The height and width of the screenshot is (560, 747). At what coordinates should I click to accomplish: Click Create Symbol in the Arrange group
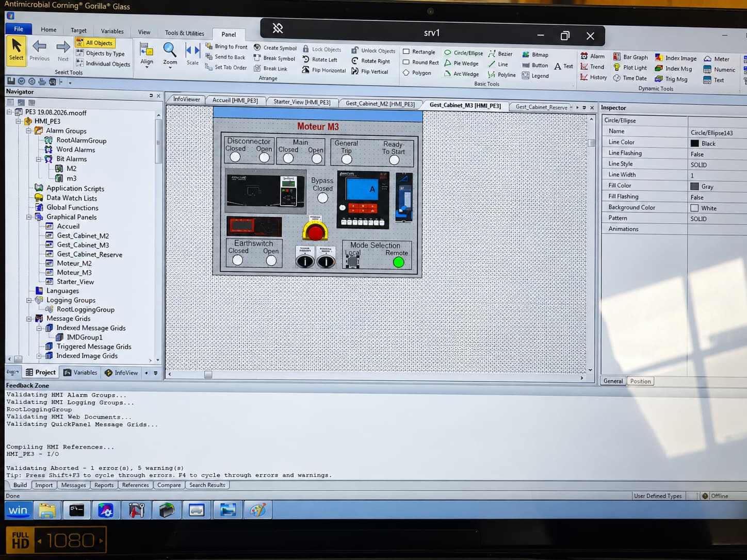[x=275, y=47]
